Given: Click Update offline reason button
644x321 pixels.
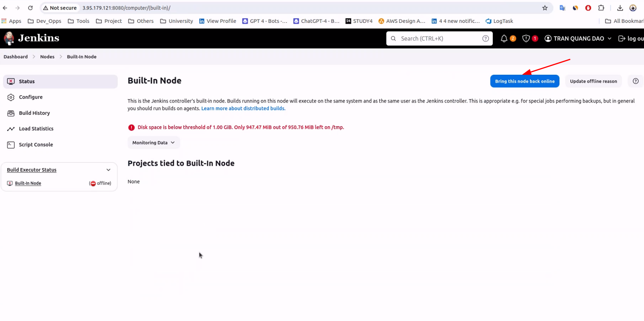Looking at the screenshot, I should [593, 81].
